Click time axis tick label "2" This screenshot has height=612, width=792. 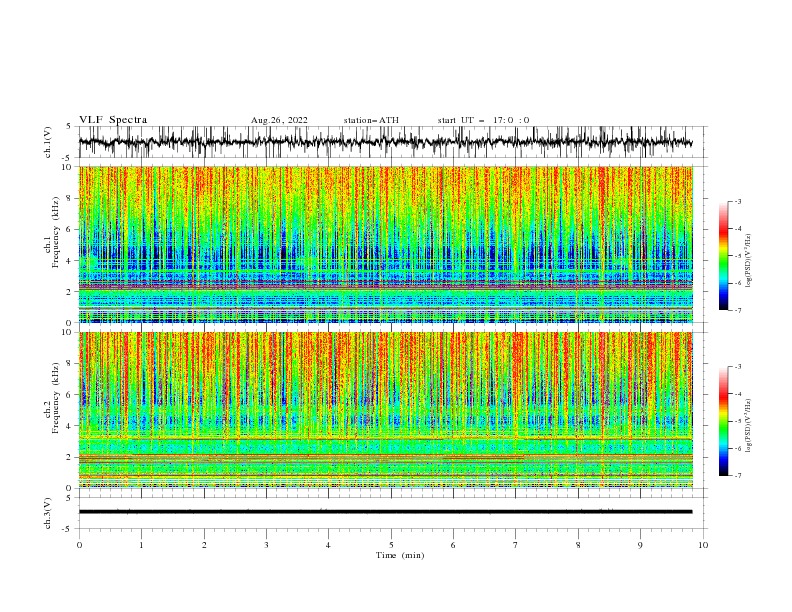(x=204, y=545)
